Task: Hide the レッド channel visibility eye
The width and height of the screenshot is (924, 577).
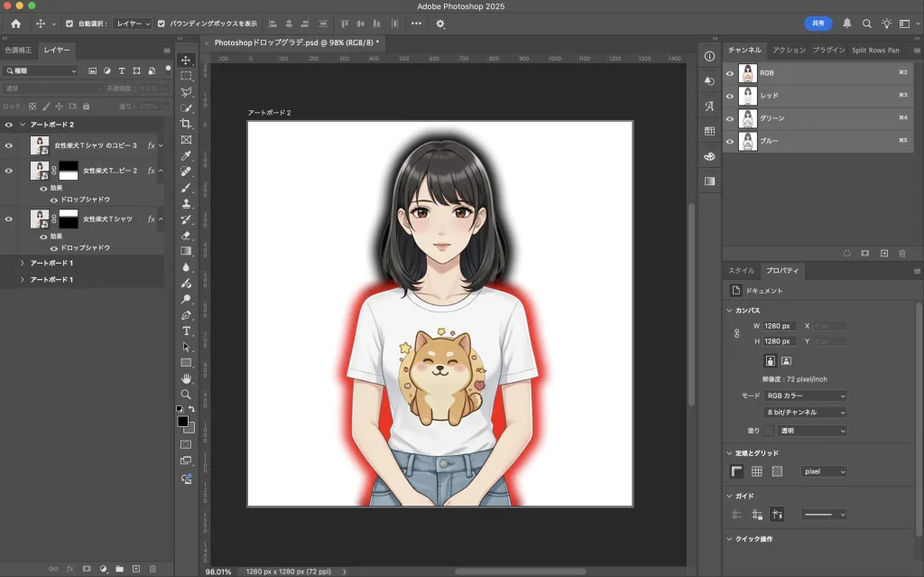Action: pyautogui.click(x=730, y=96)
